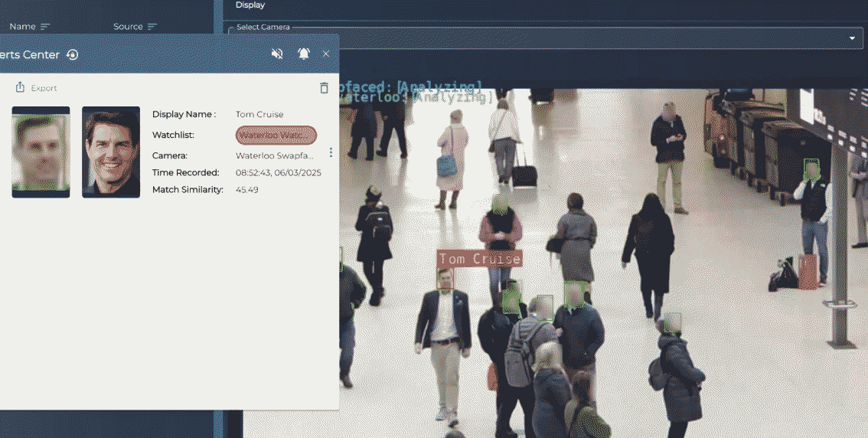Screen dimensions: 868x438
Task: Click the Source column header
Action: (x=128, y=27)
